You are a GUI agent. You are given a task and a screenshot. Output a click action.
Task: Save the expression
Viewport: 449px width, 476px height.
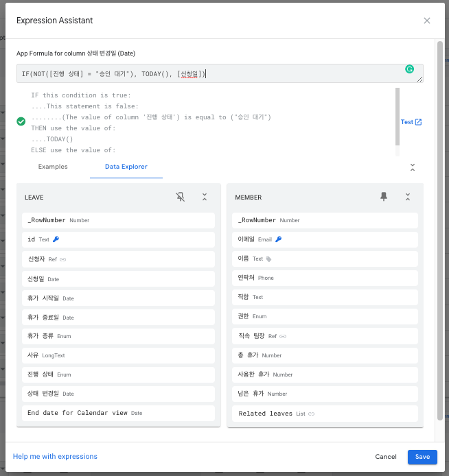click(x=422, y=457)
